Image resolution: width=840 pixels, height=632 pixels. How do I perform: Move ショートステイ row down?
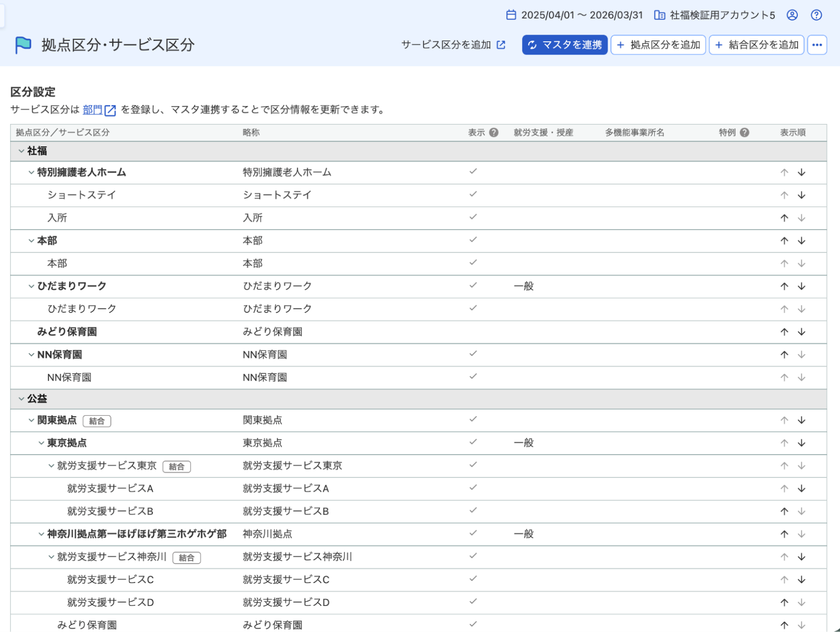pyautogui.click(x=802, y=195)
